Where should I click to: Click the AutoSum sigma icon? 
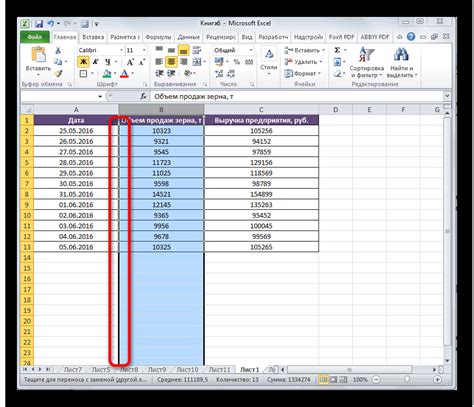pyautogui.click(x=337, y=50)
